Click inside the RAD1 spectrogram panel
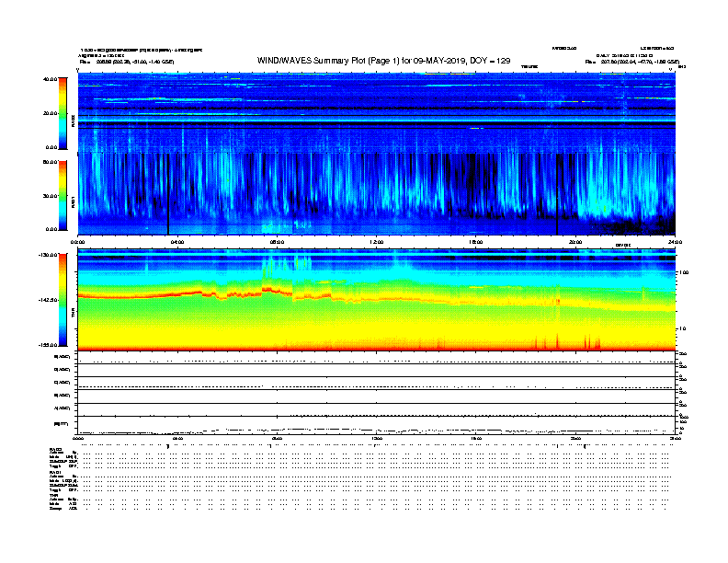The width and height of the screenshot is (728, 563). [x=377, y=194]
